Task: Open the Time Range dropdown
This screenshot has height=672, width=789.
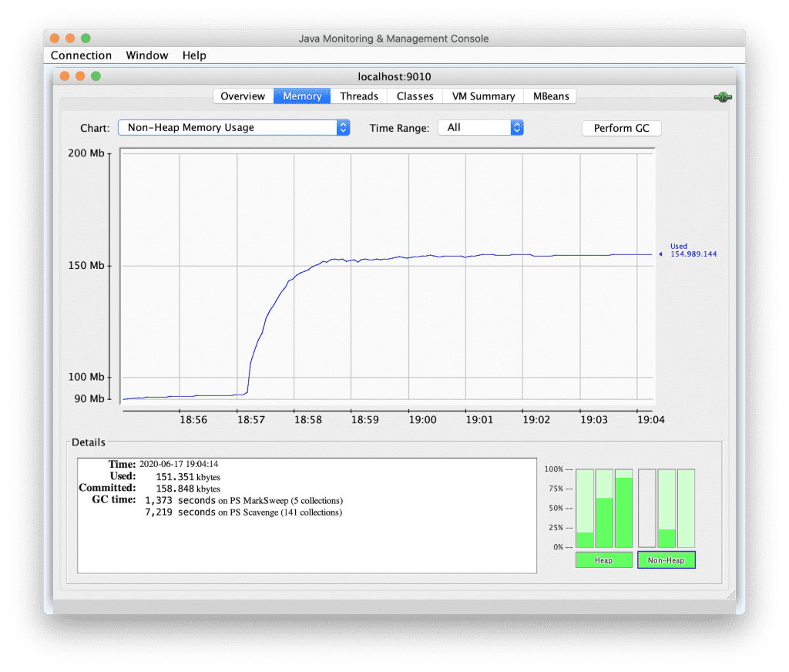Action: tap(481, 127)
